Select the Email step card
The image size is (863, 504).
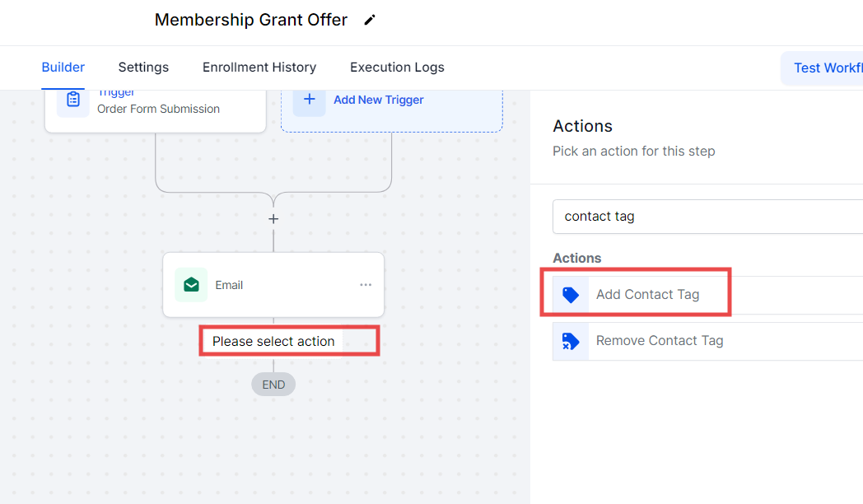tap(273, 285)
